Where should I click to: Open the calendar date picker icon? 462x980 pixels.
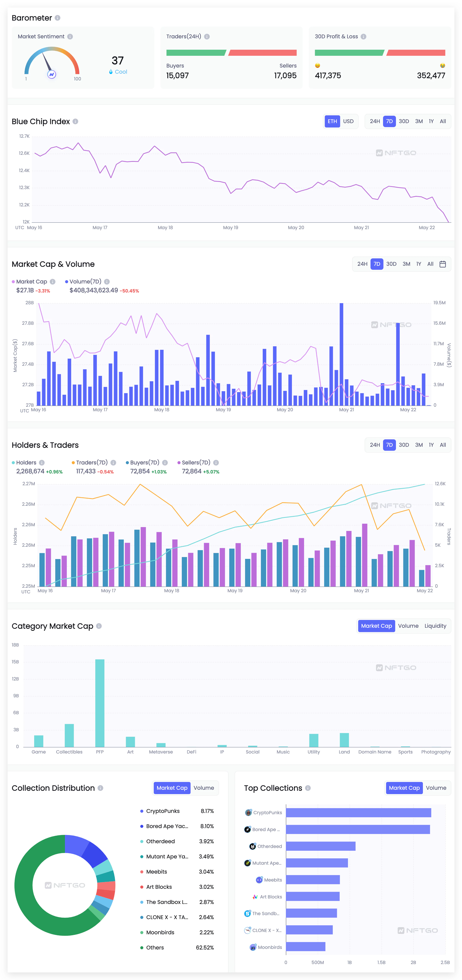click(x=443, y=264)
